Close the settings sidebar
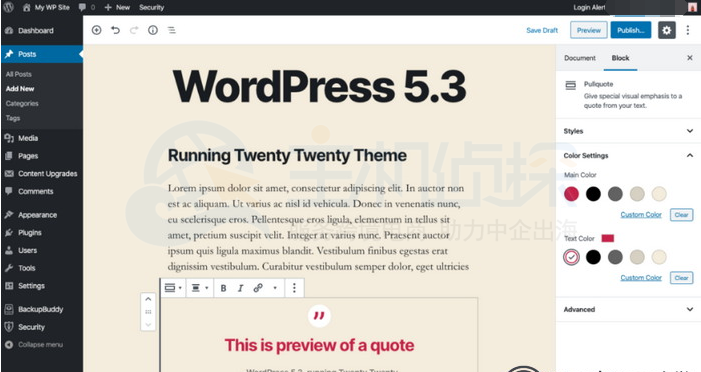Screen dimensions: 701x372 (x=690, y=58)
